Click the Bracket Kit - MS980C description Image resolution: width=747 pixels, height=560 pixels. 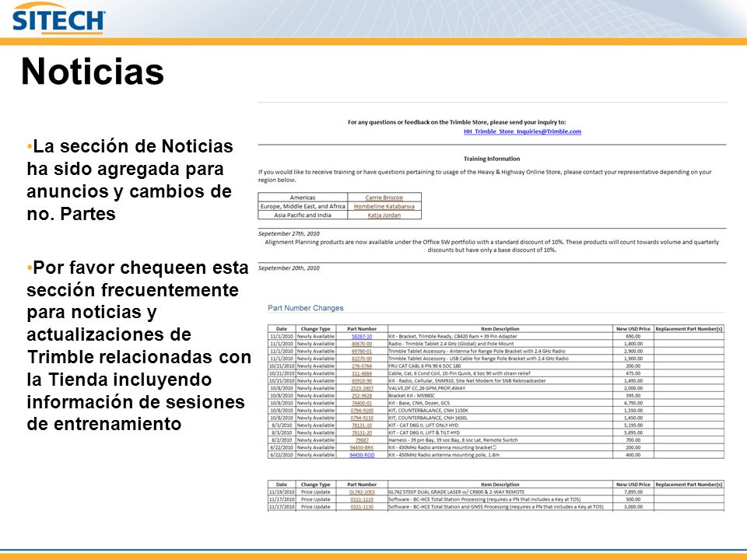412,396
